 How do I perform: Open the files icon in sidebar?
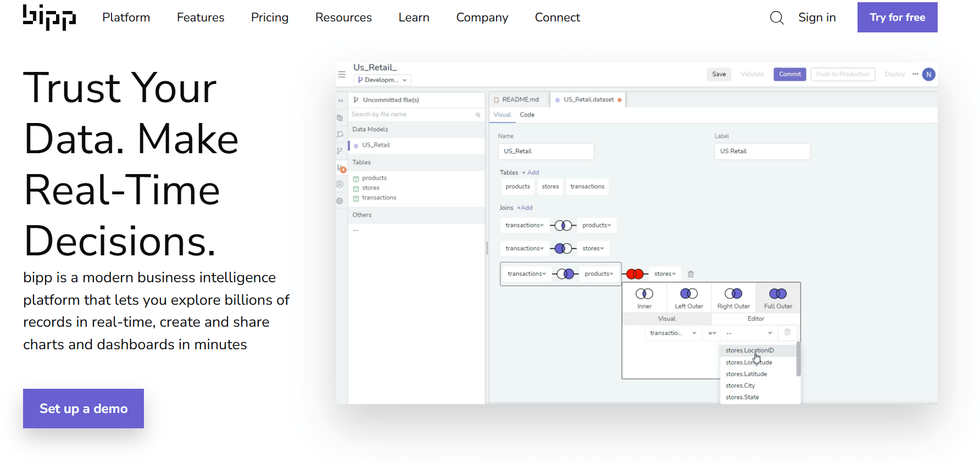[340, 118]
